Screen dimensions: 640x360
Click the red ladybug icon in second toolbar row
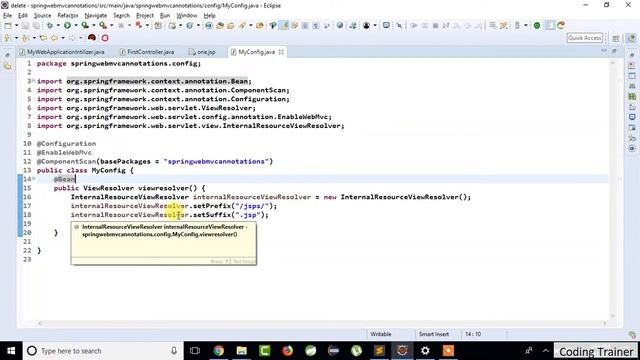(x=92, y=38)
